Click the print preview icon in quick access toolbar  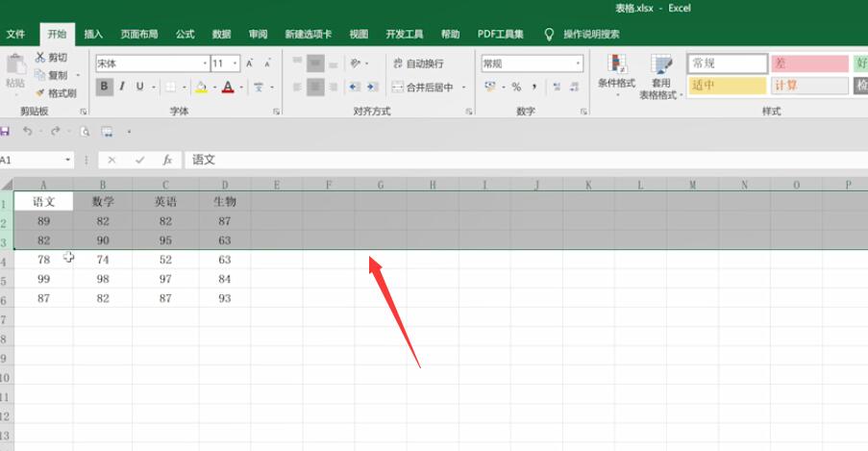(85, 132)
